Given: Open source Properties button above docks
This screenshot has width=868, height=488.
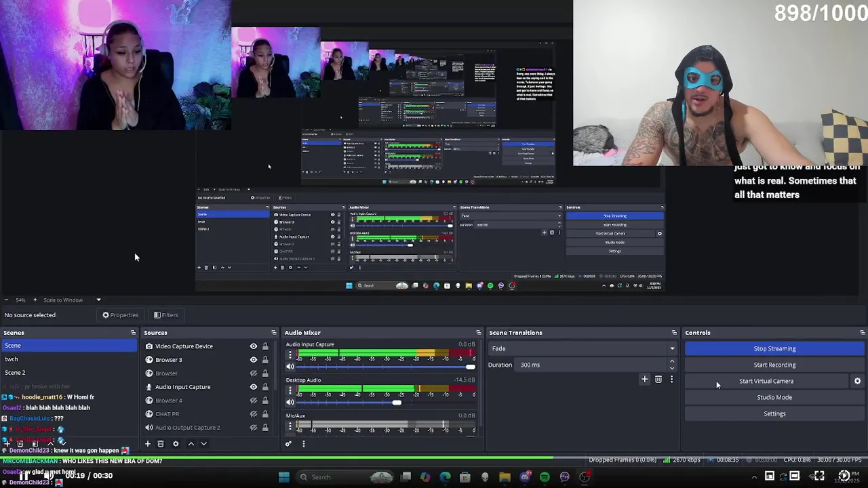Looking at the screenshot, I should click(x=120, y=315).
